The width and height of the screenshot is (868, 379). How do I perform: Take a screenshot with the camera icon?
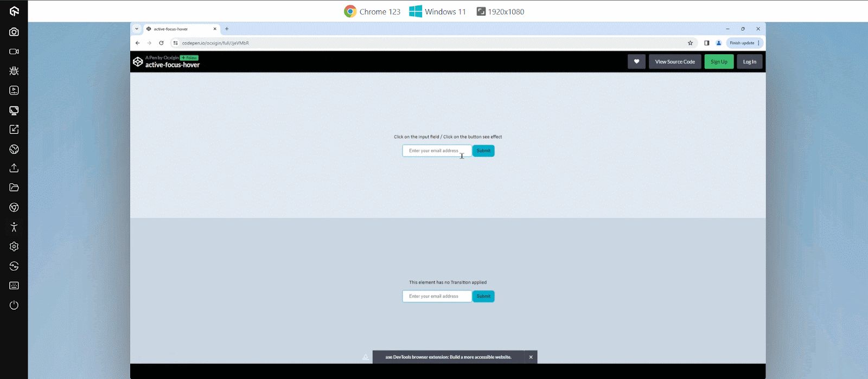click(x=14, y=32)
